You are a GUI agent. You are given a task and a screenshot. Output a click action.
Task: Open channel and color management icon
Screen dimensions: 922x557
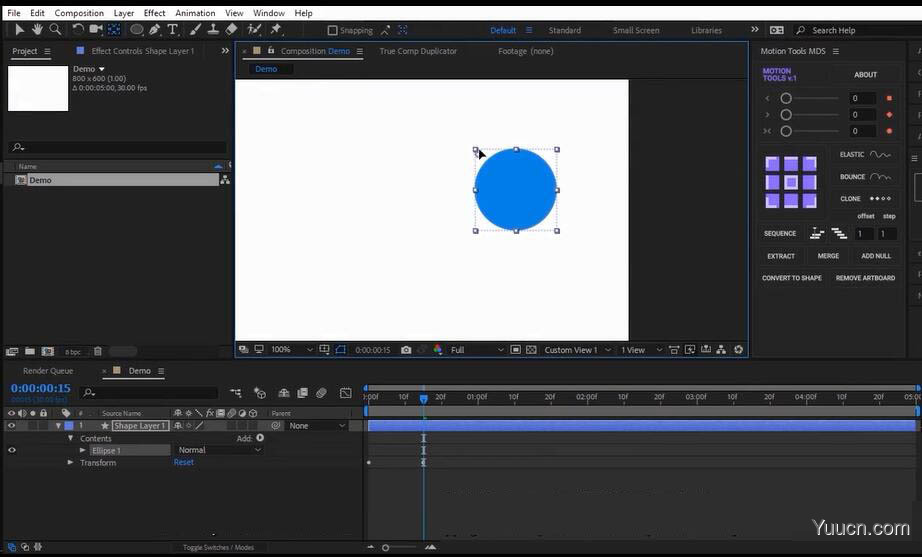pyautogui.click(x=438, y=349)
